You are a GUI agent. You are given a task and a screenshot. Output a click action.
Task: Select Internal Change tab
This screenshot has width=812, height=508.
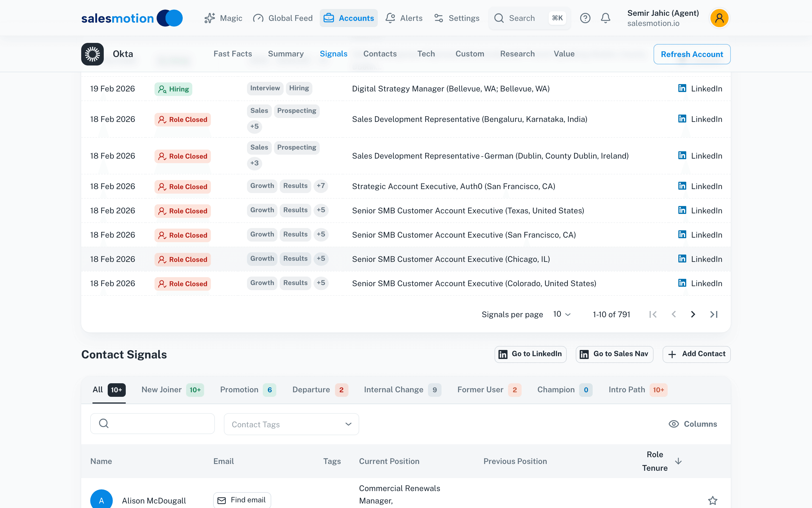(x=403, y=390)
